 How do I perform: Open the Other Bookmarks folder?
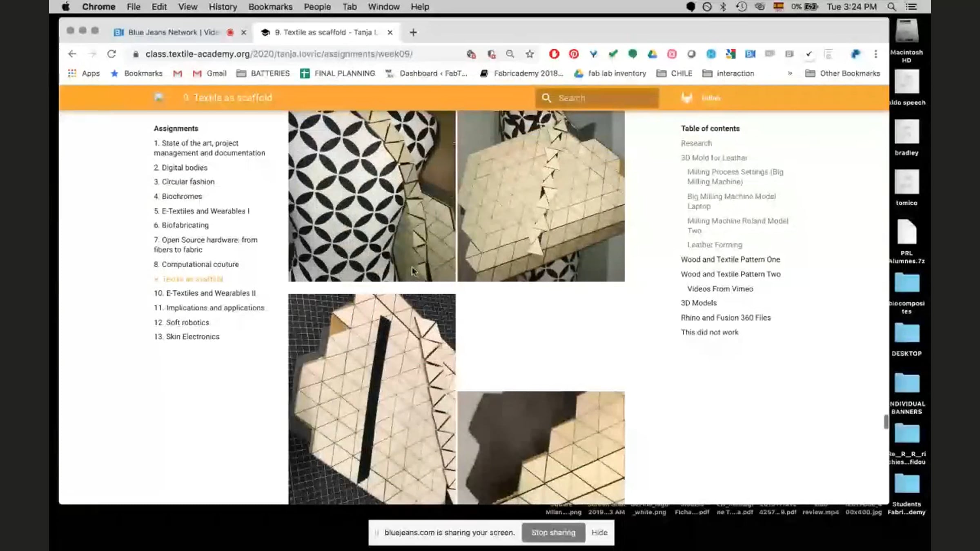[x=842, y=73]
